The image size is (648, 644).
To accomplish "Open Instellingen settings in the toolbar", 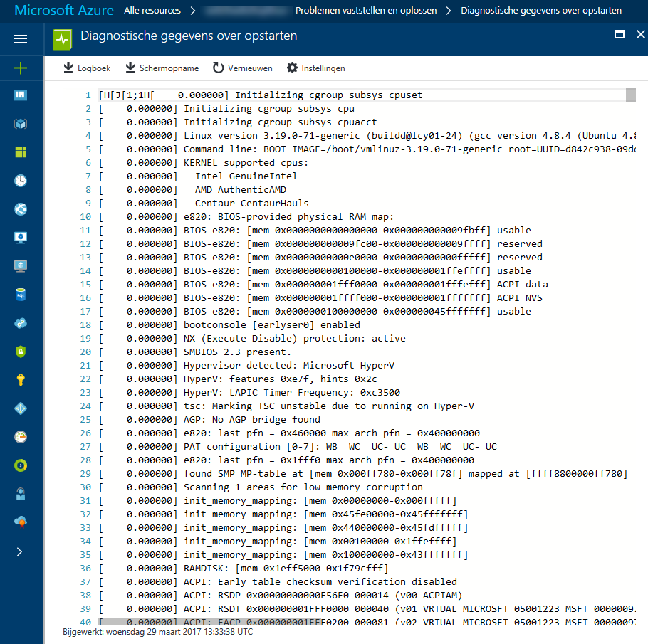I will click(x=315, y=68).
